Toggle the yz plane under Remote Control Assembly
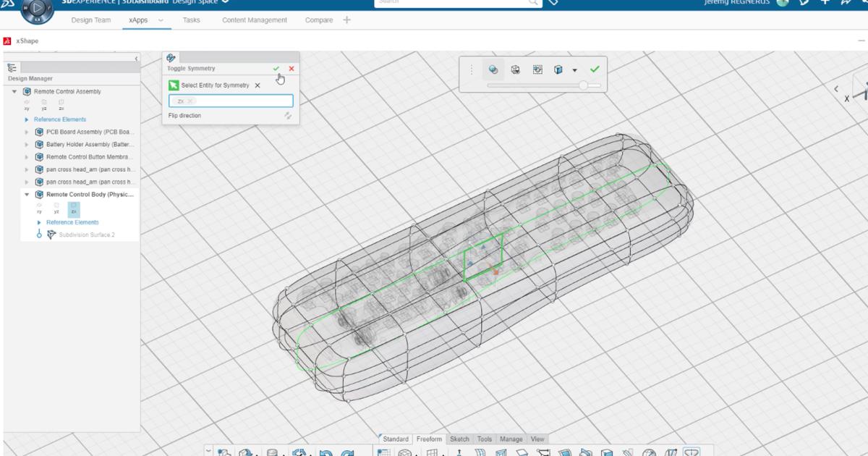Screen dimensions: 868x456 [43, 106]
